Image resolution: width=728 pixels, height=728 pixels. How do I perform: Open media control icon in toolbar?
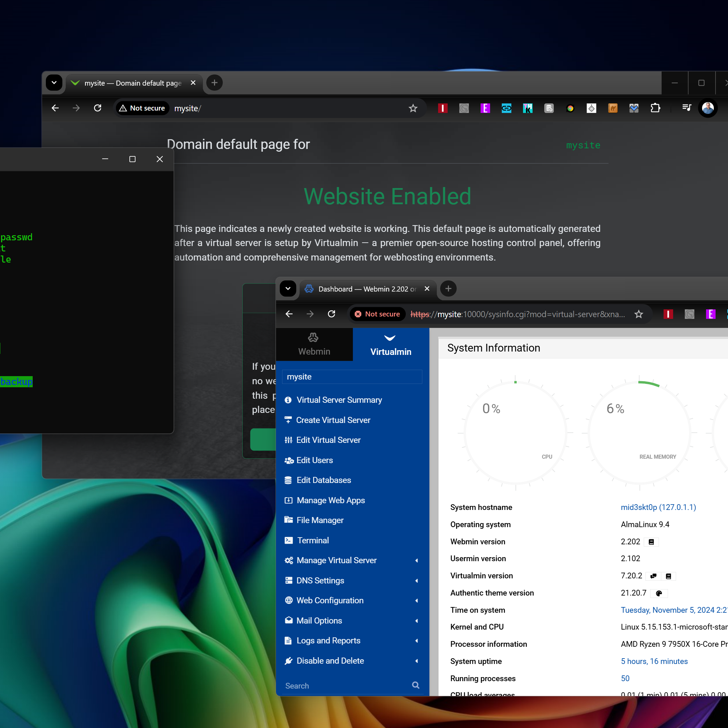point(687,109)
